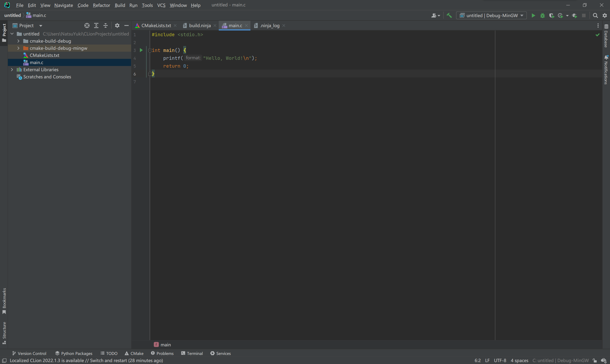610x364 pixels.
Task: Click the Build hammer icon
Action: point(449,15)
